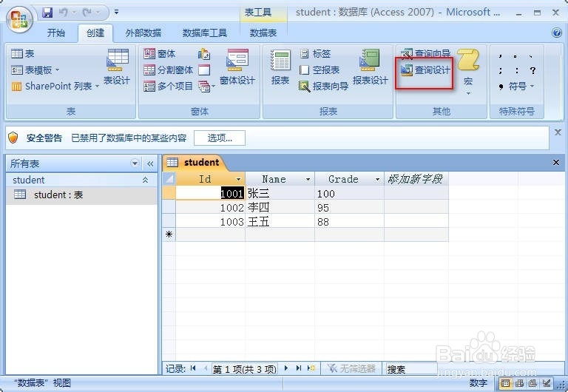Viewport: 568px width, 392px height.
Task: Click the Office button logo
Action: coord(19,19)
